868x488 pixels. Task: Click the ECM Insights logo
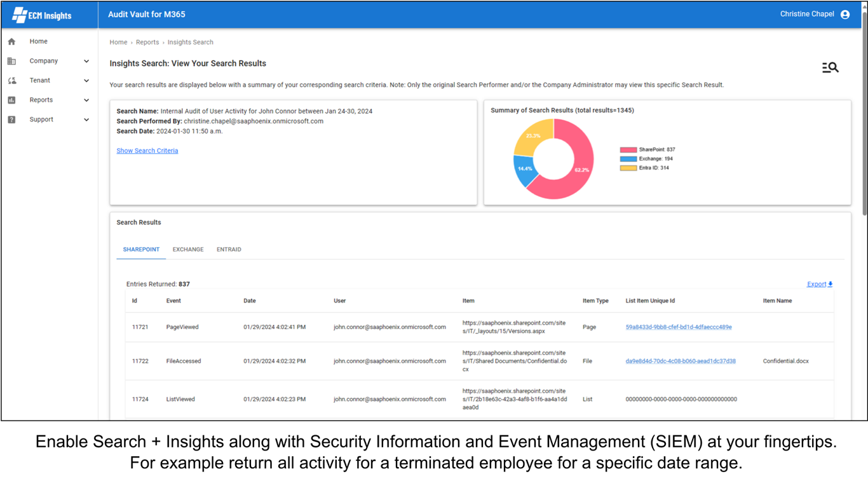[42, 15]
